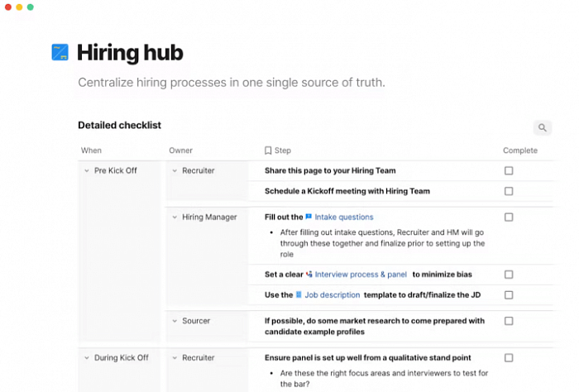Collapse the Hiring Manager owner group
Viewport: 579px width, 392px height.
tap(175, 217)
